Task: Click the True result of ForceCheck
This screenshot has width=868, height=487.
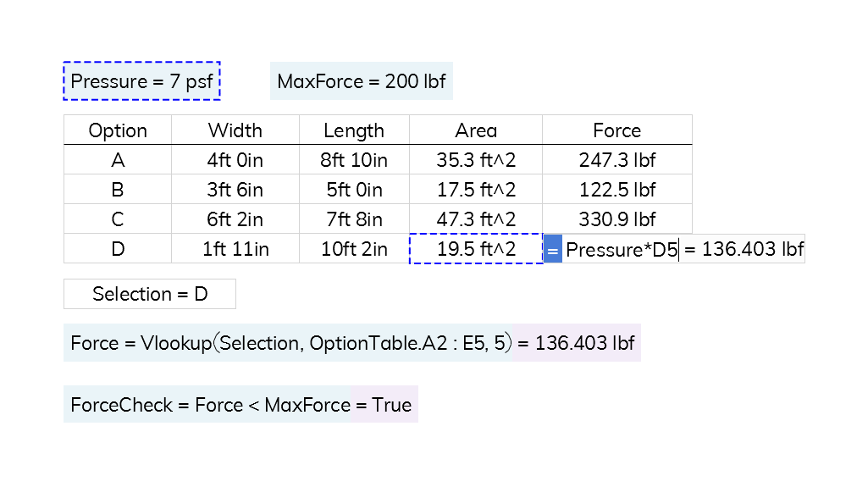Action: [391, 405]
